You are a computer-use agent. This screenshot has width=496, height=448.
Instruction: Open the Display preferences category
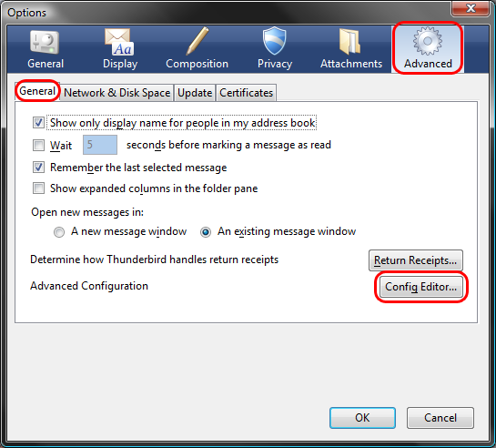120,50
